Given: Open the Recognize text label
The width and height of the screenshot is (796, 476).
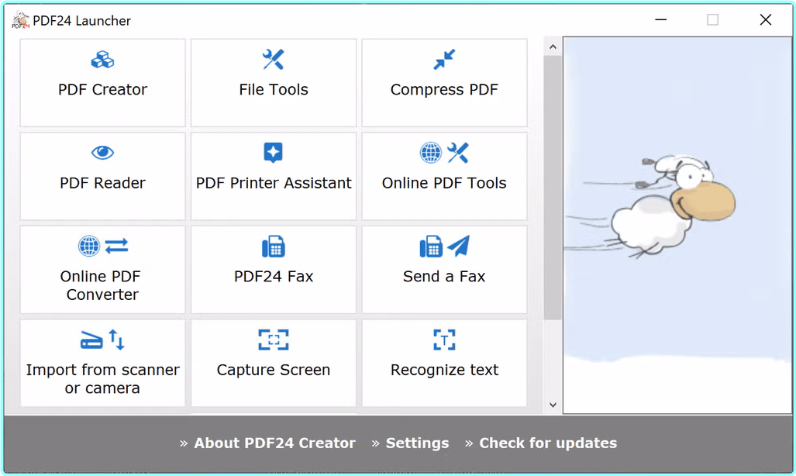Looking at the screenshot, I should (x=444, y=370).
